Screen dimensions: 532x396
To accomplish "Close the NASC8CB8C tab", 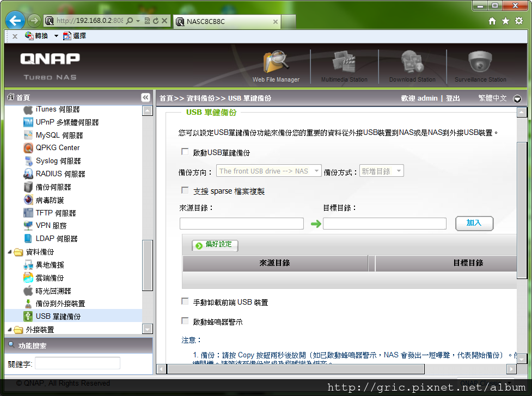I will pos(276,22).
